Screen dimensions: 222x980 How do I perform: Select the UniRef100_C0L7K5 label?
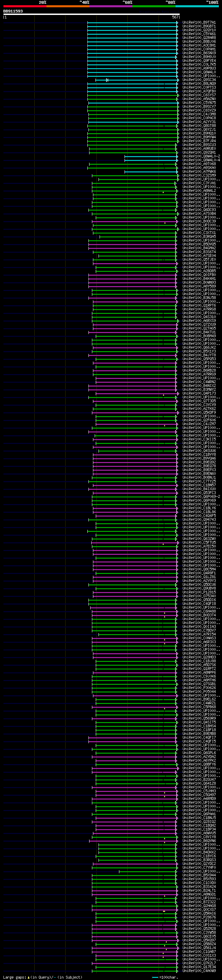(199, 64)
